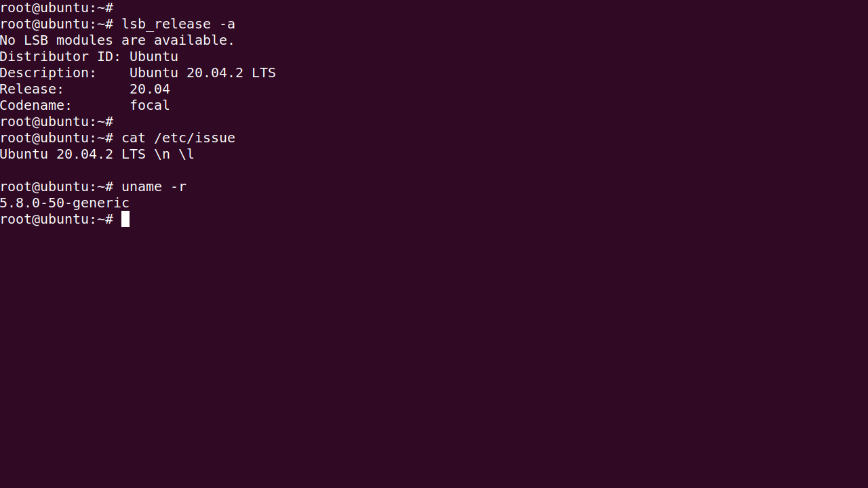The width and height of the screenshot is (868, 488).
Task: Click the empty prompt on the very first line
Action: point(56,7)
